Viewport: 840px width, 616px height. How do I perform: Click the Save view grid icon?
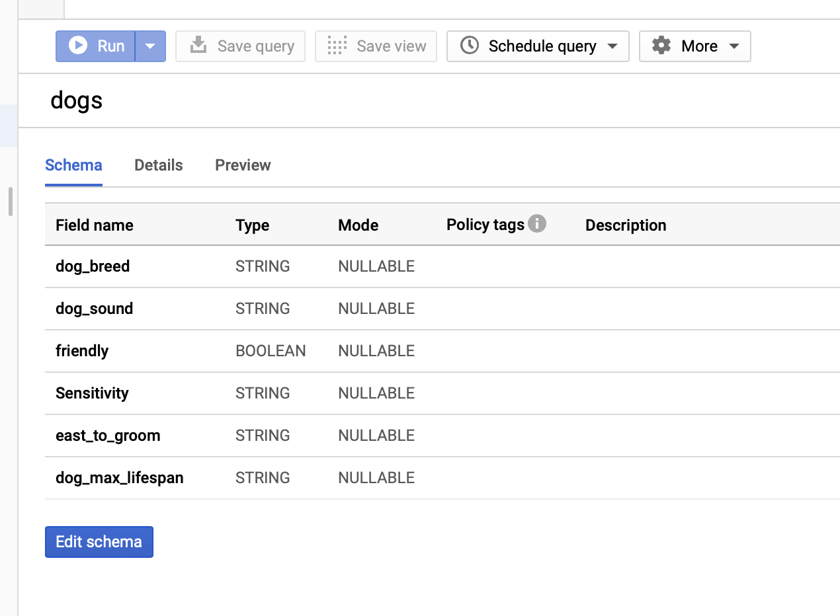click(x=337, y=46)
